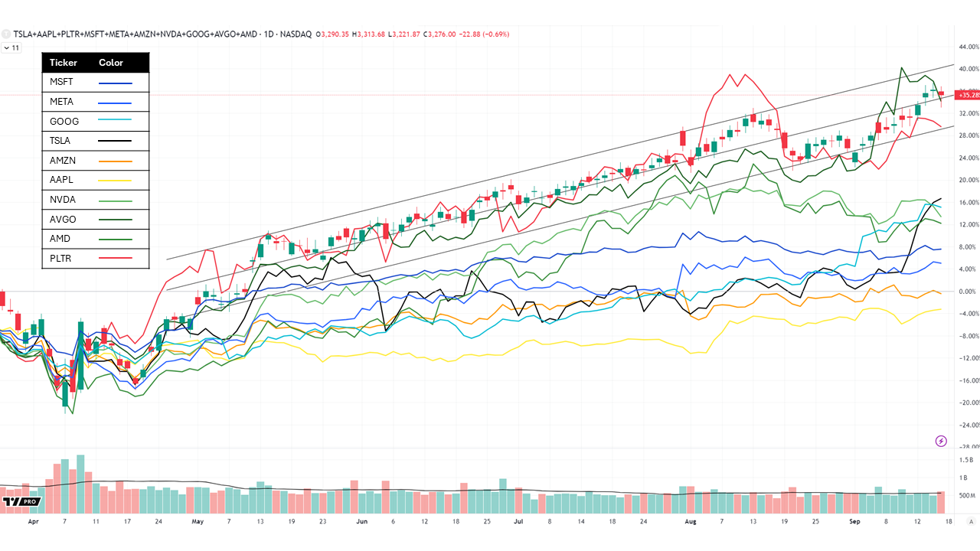The height and width of the screenshot is (551, 980).
Task: Select the AMZN orange line swatch
Action: tap(116, 161)
